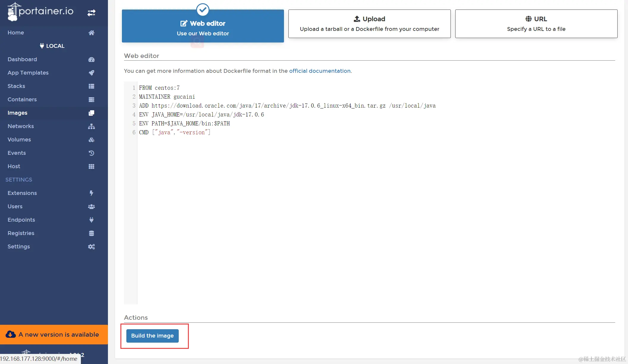
Task: Click the Containers server icon
Action: point(91,100)
